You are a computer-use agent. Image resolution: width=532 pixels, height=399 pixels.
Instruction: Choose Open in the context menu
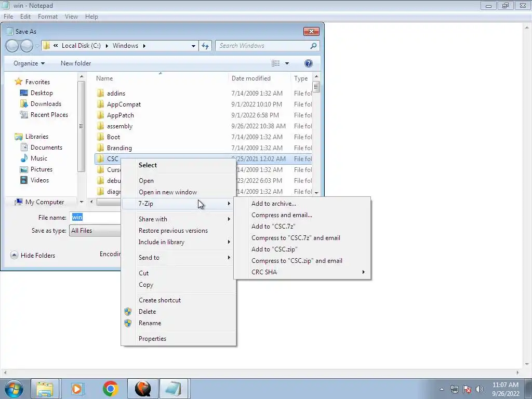tap(179, 181)
